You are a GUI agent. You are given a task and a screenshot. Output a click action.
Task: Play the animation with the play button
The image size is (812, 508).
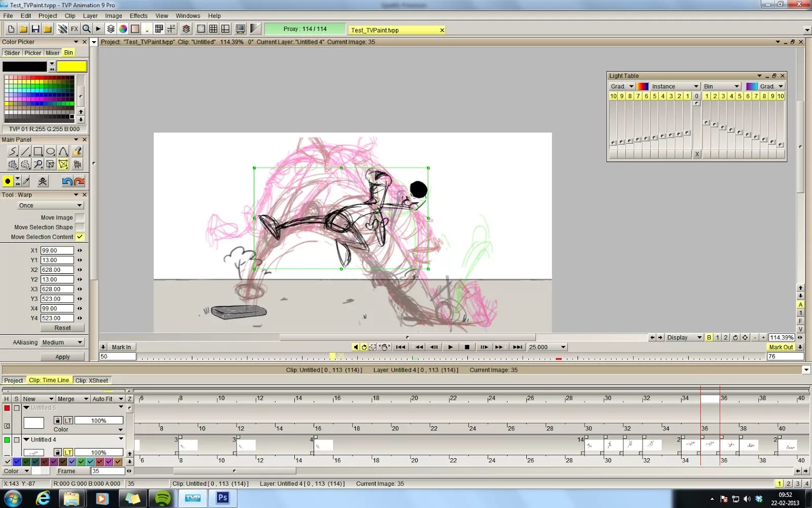[x=450, y=347]
